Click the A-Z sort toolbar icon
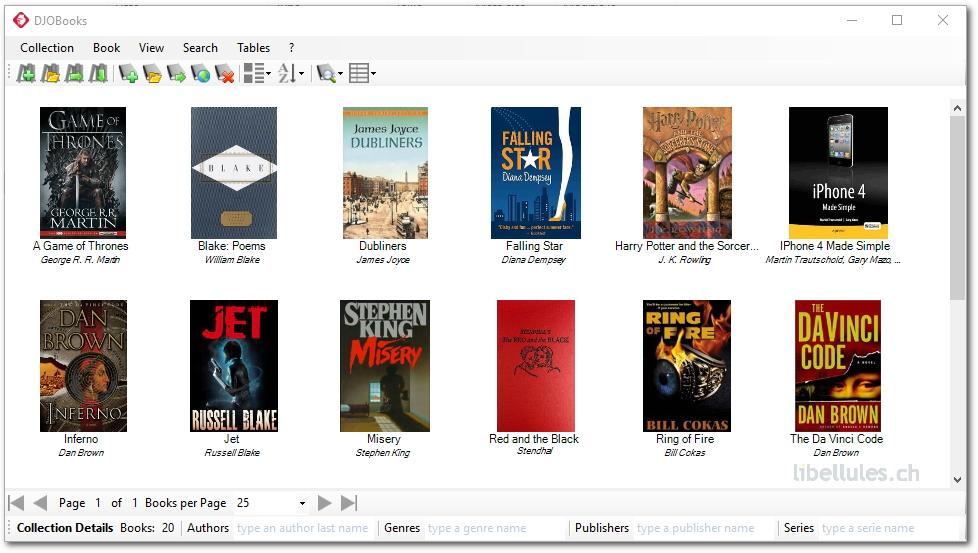 (x=286, y=74)
